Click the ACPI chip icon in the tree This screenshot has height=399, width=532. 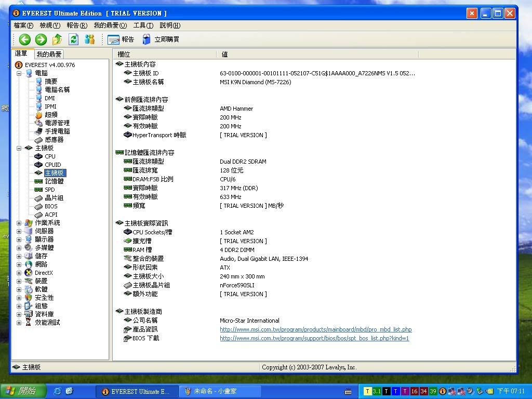click(38, 215)
